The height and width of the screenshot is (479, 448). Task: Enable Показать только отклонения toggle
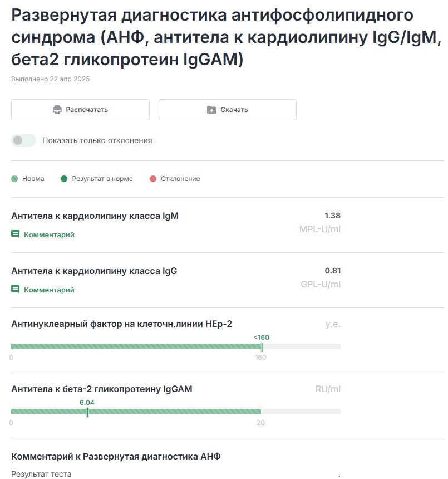click(22, 140)
